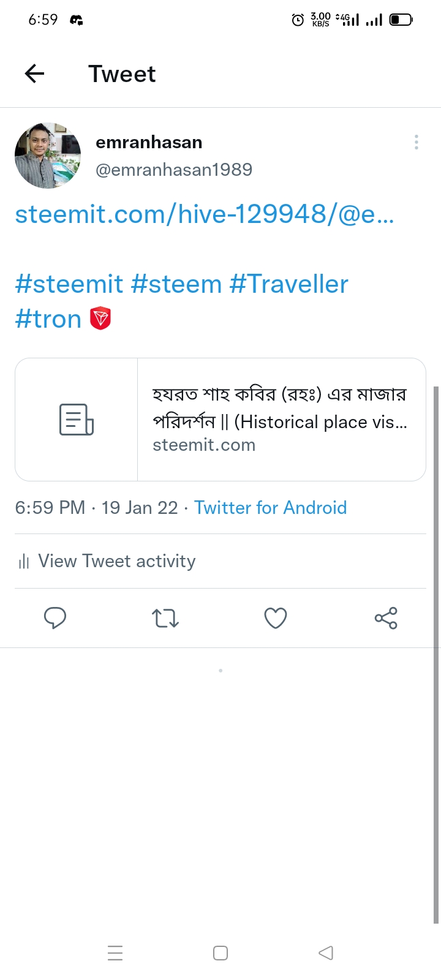441x980 pixels.
Task: Tap the #tron hashtag
Action: pos(48,319)
